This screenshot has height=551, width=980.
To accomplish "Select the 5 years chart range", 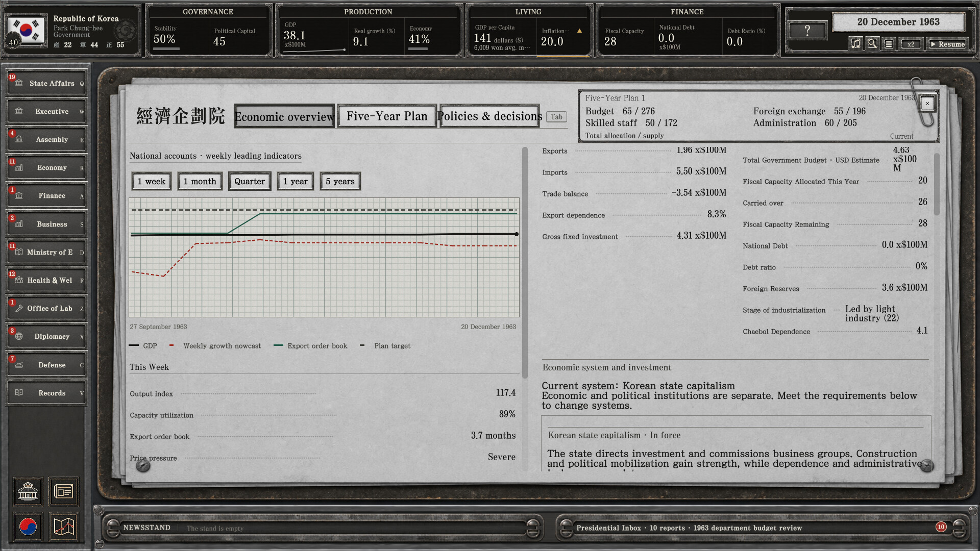I will pyautogui.click(x=340, y=181).
